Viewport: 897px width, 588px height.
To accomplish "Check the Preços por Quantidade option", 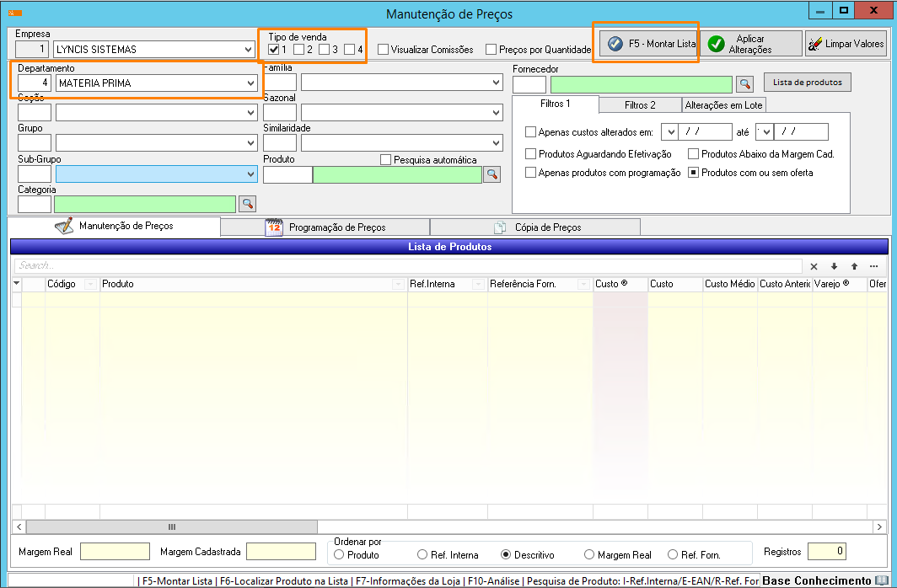I will tap(491, 50).
